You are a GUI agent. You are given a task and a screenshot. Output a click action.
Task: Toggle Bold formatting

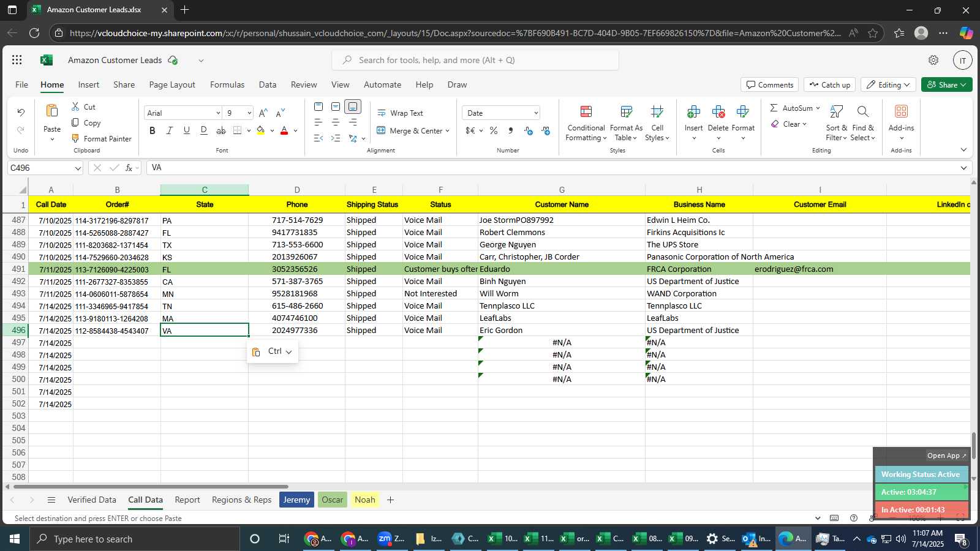pyautogui.click(x=153, y=130)
